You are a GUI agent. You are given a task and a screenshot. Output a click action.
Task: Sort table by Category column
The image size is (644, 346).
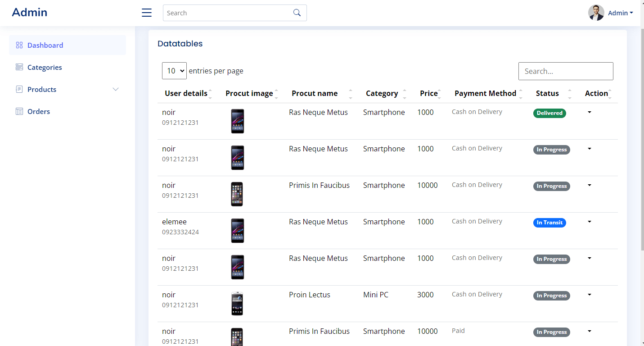pos(386,93)
